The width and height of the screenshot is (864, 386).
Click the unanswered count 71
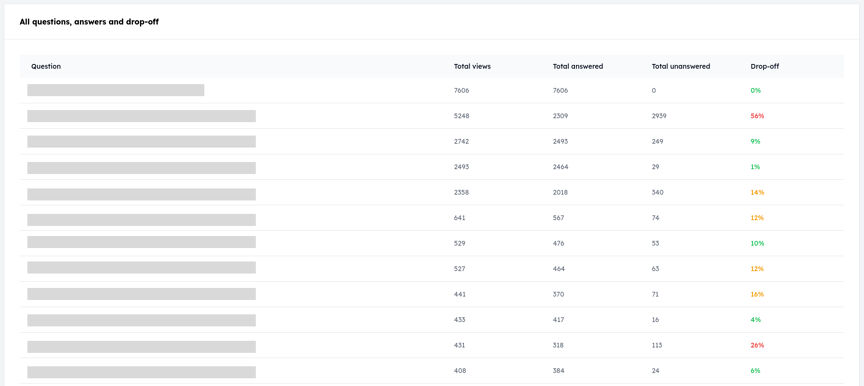point(655,295)
